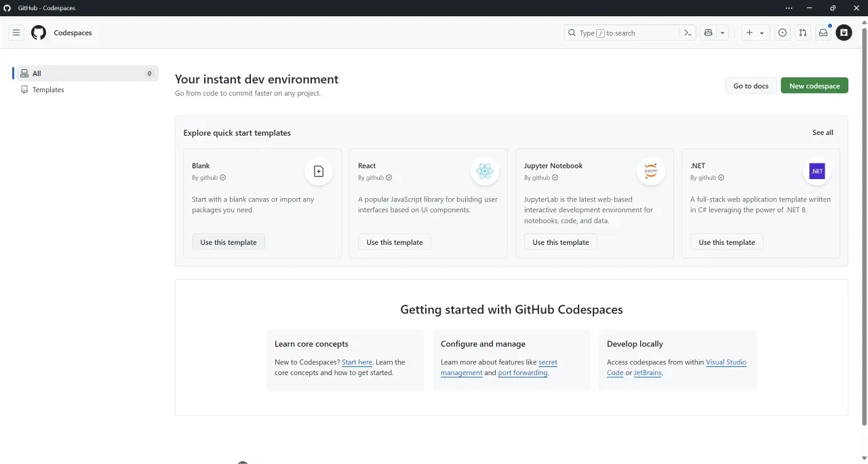The width and height of the screenshot is (868, 464).
Task: Open the JetBrains link
Action: [x=648, y=372]
